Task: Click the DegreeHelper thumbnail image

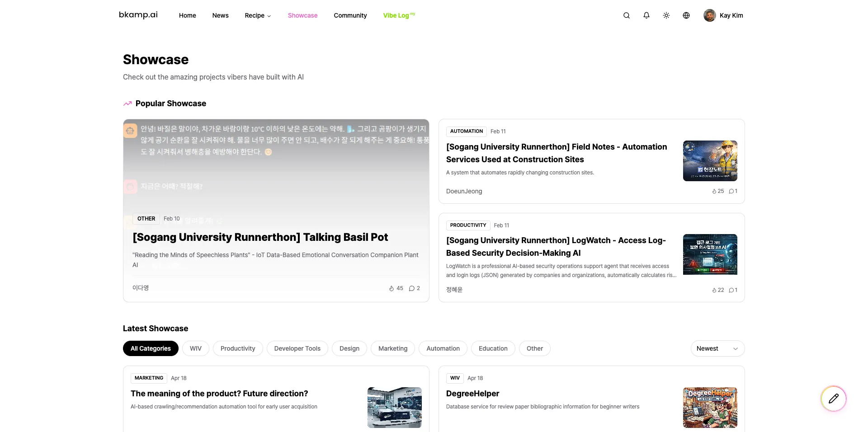Action: [x=710, y=407]
